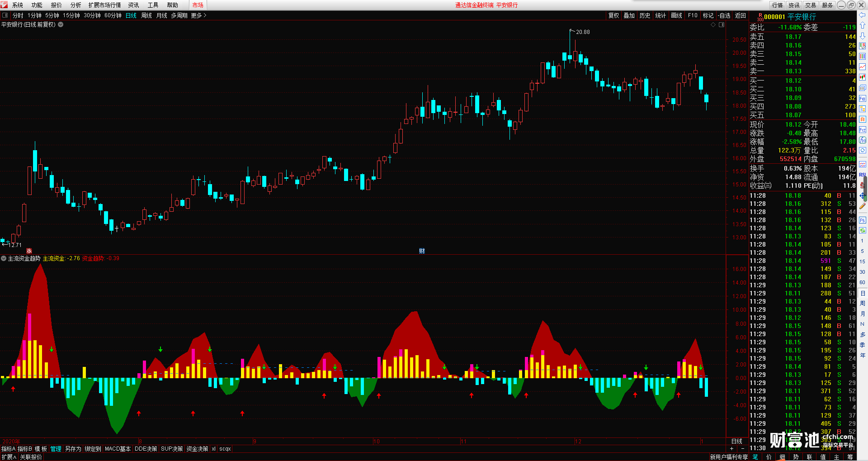868x461 pixels.
Task: Click the N period sidebar icon
Action: pyautogui.click(x=862, y=324)
